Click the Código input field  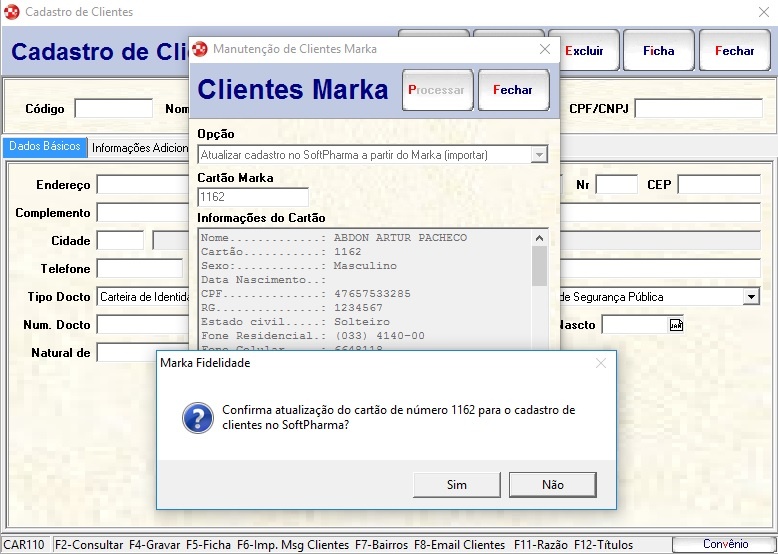(114, 109)
